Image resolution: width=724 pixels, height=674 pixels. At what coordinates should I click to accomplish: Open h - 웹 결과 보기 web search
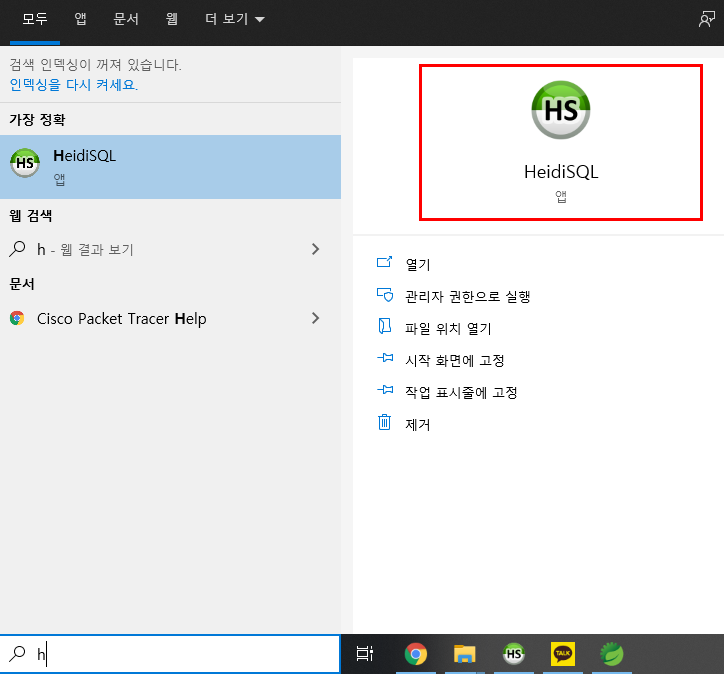[x=170, y=250]
